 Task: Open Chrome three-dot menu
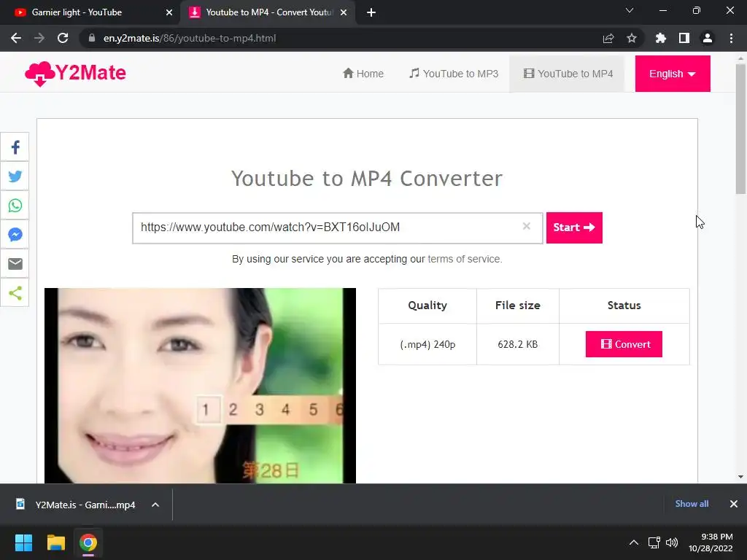click(x=731, y=38)
